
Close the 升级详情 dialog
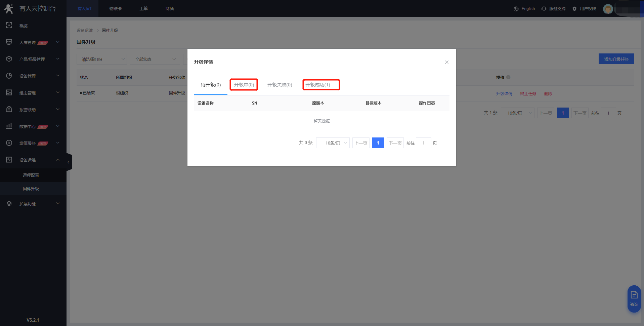click(x=446, y=62)
